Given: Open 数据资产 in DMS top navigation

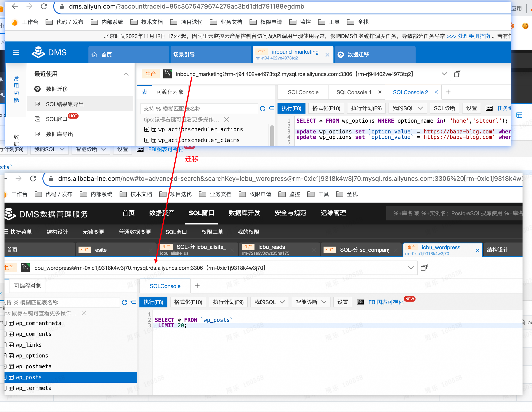Looking at the screenshot, I should pos(162,213).
